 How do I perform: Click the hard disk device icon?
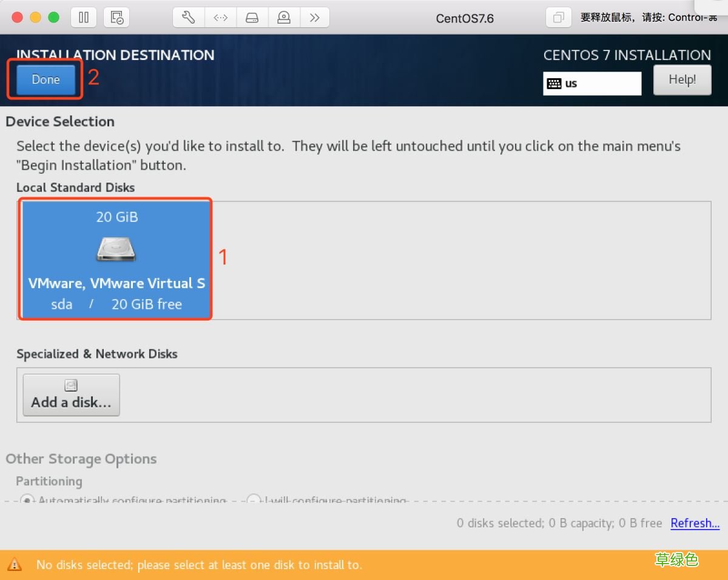click(x=252, y=17)
